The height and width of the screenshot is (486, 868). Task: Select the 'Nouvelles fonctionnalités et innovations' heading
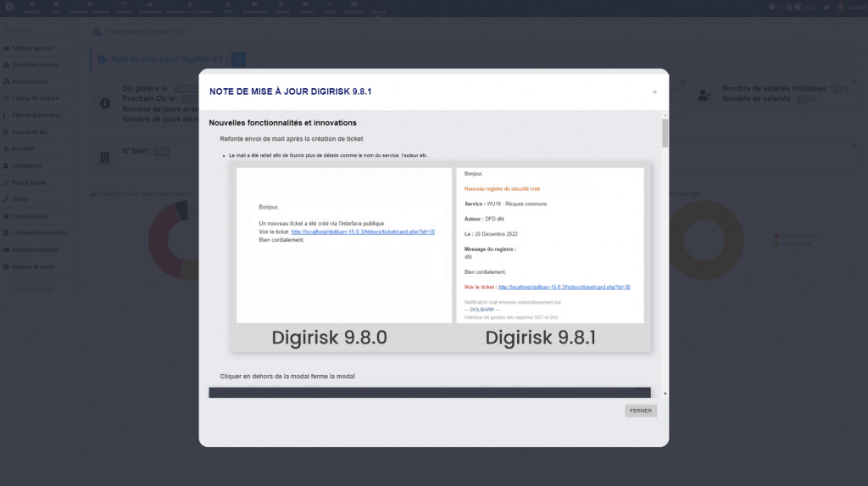pos(282,123)
